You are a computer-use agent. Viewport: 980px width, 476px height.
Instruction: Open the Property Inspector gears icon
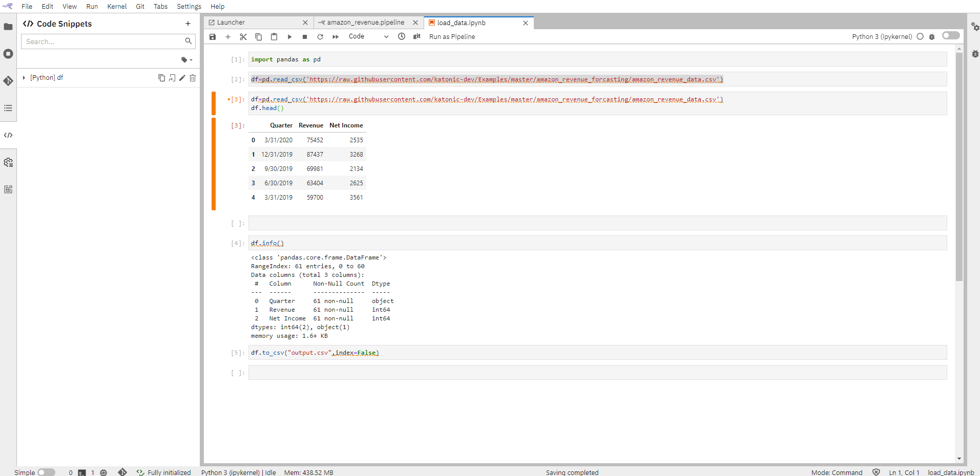point(975,27)
